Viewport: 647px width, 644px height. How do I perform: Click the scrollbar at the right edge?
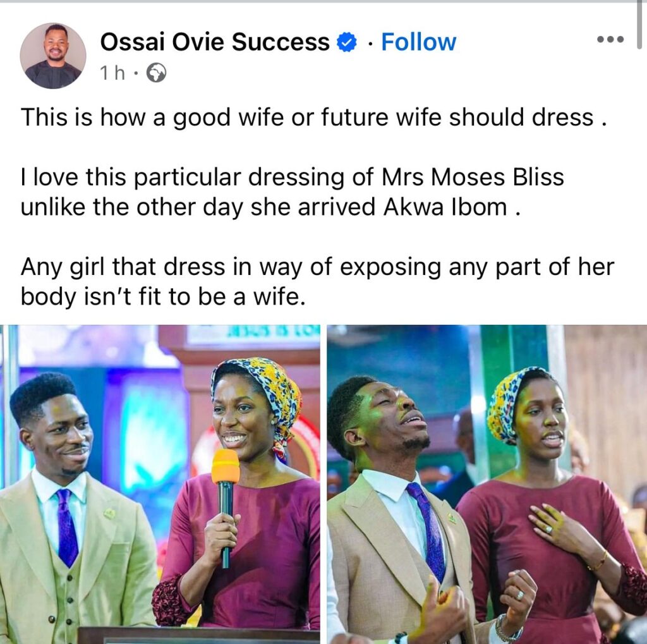coord(639,25)
